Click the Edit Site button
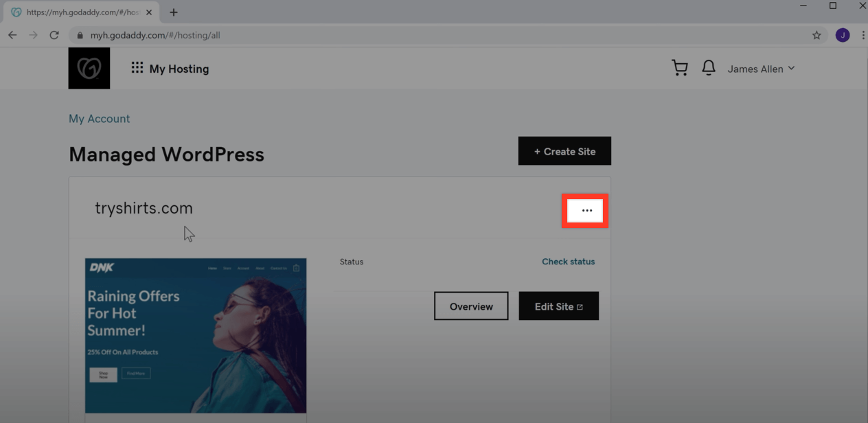The height and width of the screenshot is (423, 868). (558, 306)
